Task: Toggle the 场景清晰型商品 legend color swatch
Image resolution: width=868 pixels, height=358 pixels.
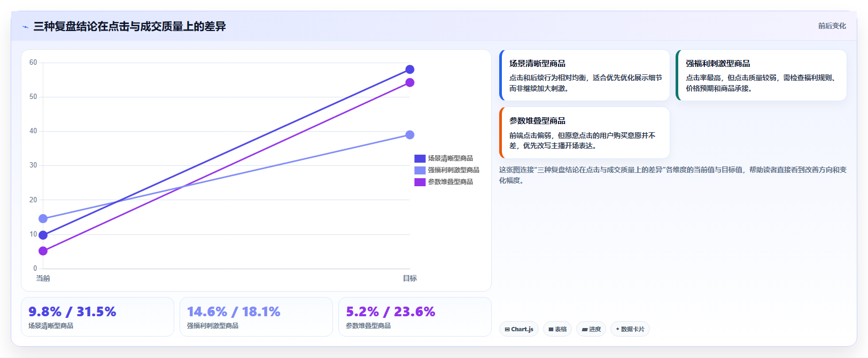Action: (420, 158)
